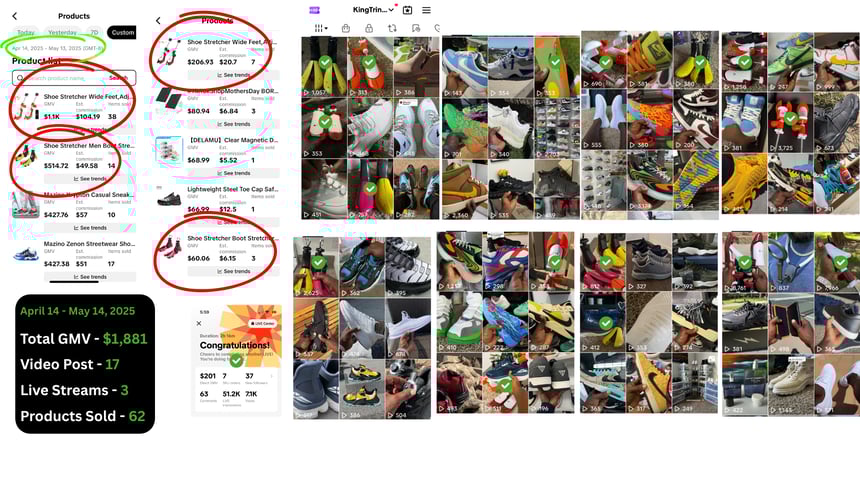860x479 pixels.
Task: Select the 7D time range tab
Action: click(x=94, y=32)
